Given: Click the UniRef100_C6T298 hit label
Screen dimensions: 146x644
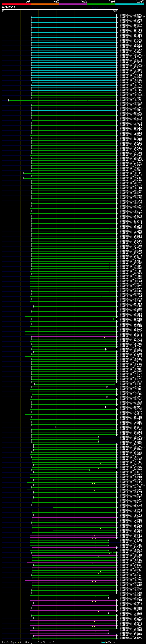Looking at the screenshot, I should coord(131,100).
